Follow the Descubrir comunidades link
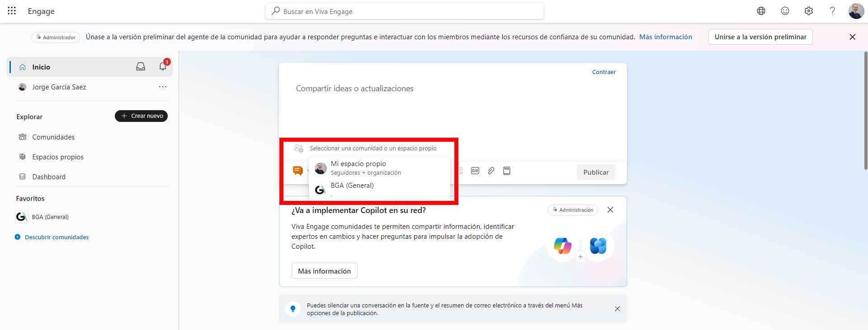Viewport: 868px width, 330px height. tap(57, 237)
